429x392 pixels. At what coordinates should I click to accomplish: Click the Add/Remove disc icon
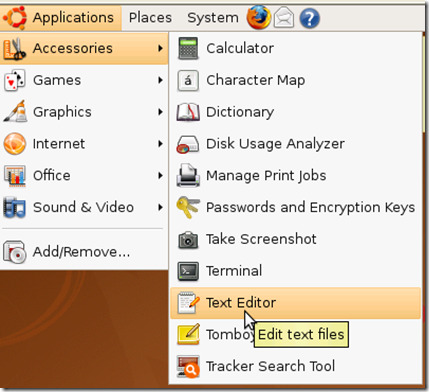[x=15, y=252]
